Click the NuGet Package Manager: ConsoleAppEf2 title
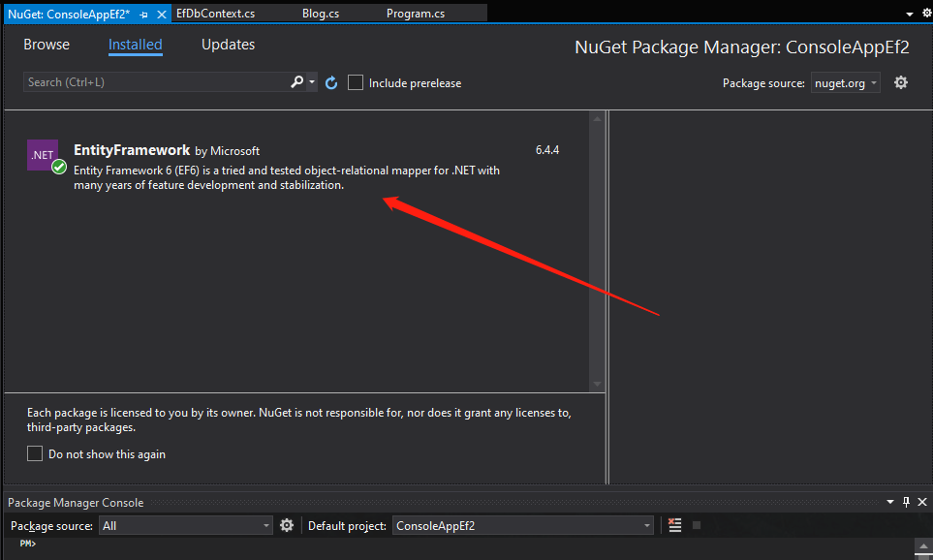This screenshot has width=933, height=560. 741,47
